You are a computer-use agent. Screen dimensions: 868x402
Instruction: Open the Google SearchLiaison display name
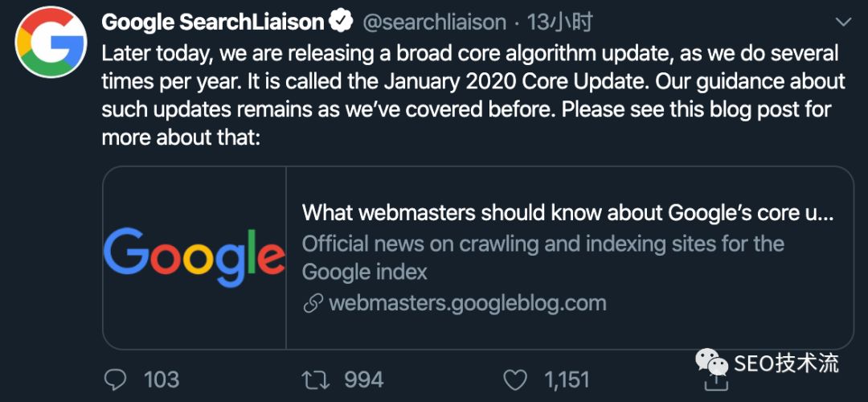pos(212,22)
